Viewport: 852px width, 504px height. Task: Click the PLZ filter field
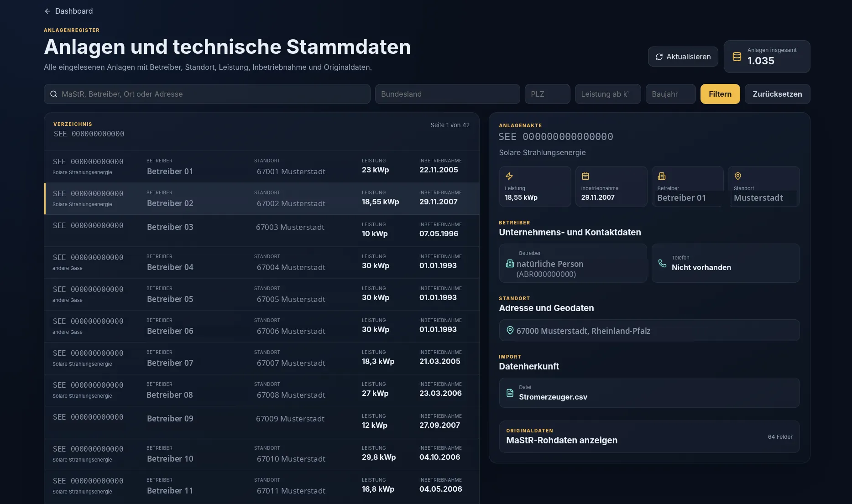(548, 94)
